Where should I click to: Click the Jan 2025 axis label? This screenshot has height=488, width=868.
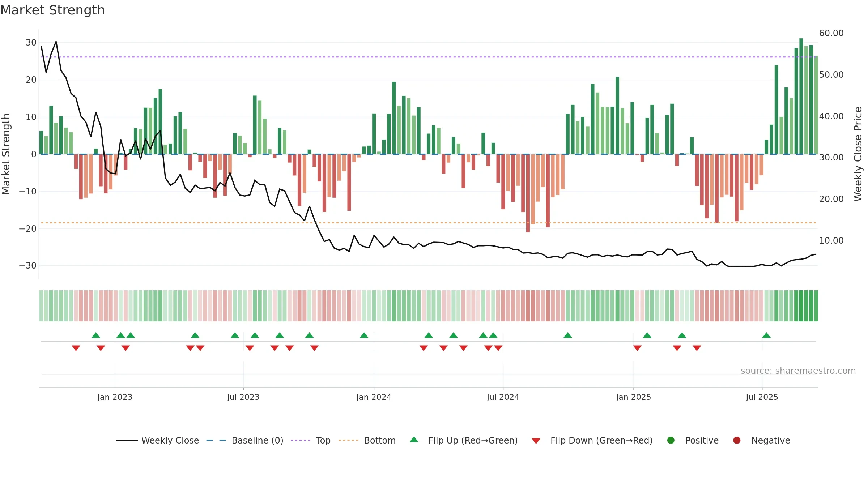coord(633,397)
